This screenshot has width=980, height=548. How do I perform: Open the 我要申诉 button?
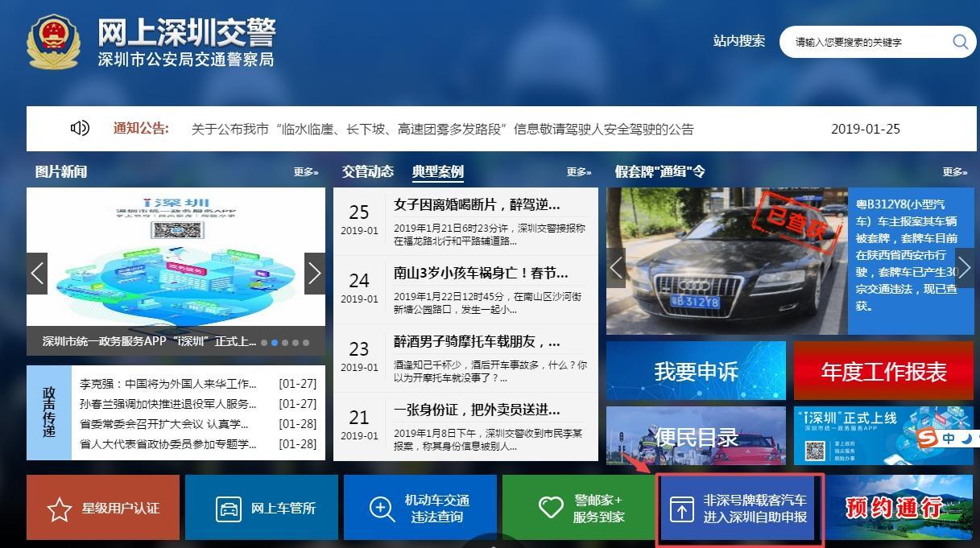[x=696, y=371]
